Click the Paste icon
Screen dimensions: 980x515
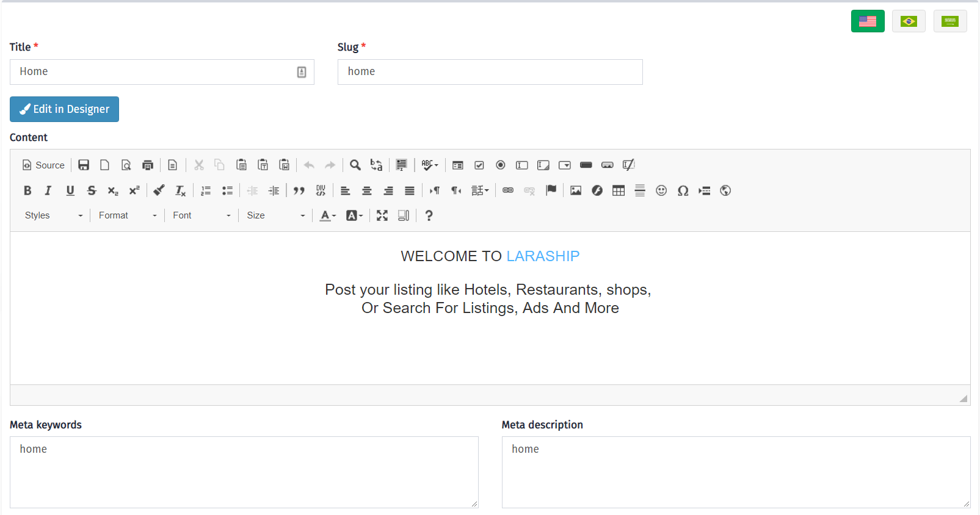point(242,165)
